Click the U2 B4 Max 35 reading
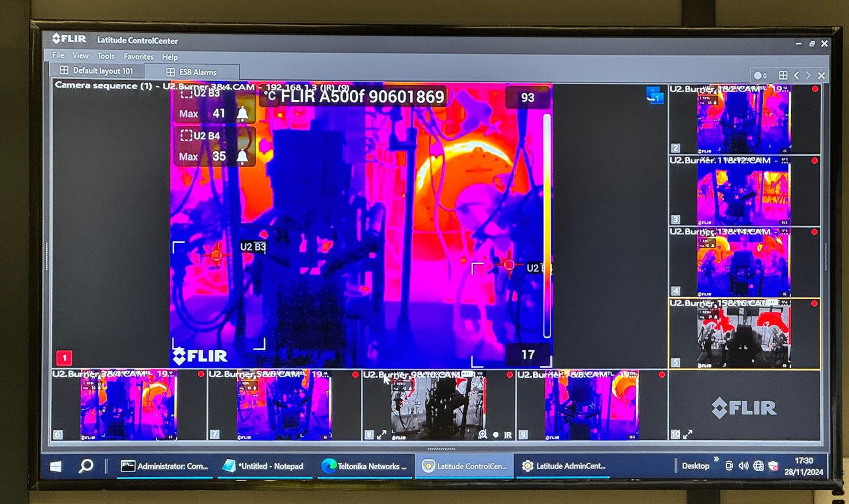The height and width of the screenshot is (504, 849). (202, 157)
